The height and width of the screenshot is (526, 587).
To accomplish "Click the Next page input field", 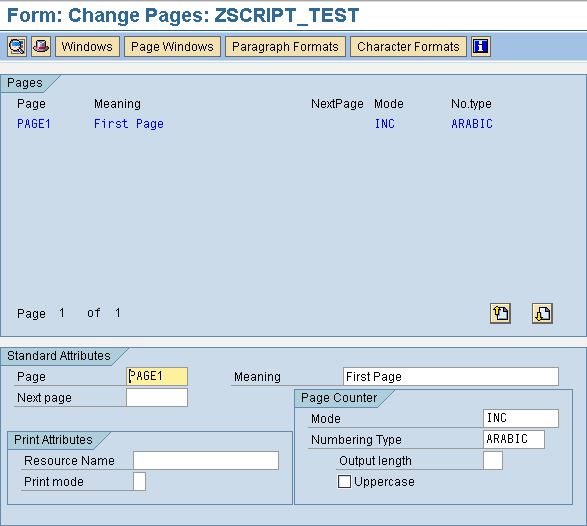I will [x=157, y=397].
